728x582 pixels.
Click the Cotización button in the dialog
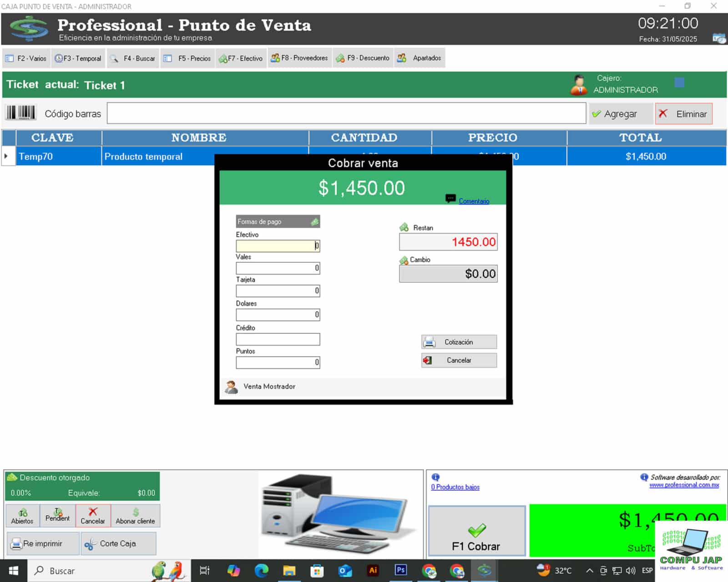pos(459,342)
